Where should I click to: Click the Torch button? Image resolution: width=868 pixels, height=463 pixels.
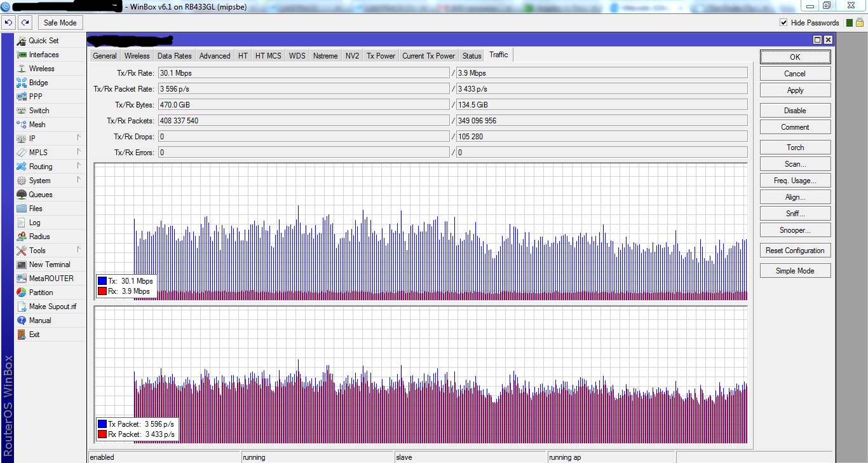click(795, 148)
